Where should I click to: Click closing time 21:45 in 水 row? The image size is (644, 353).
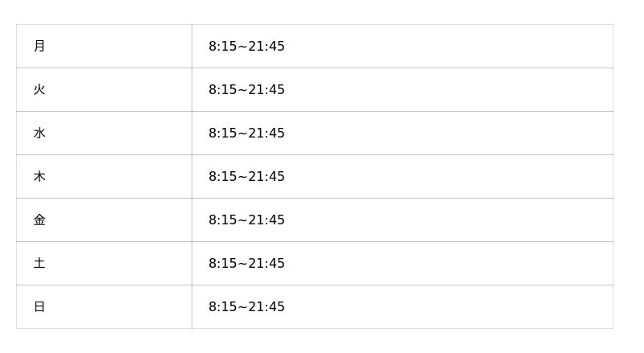click(x=266, y=133)
